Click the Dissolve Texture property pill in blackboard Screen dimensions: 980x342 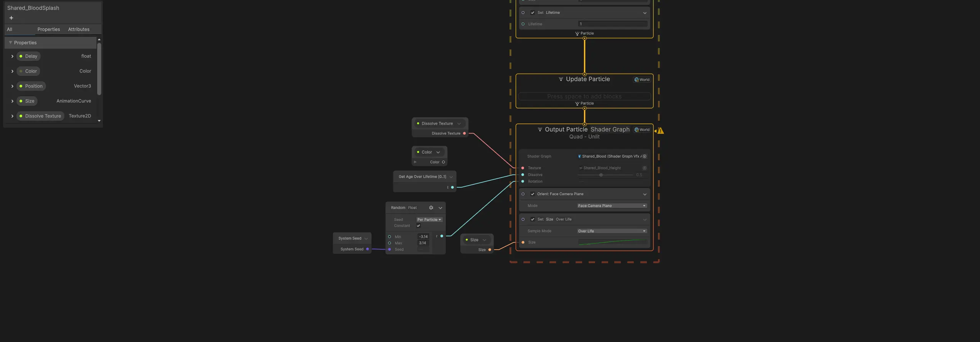tap(40, 116)
